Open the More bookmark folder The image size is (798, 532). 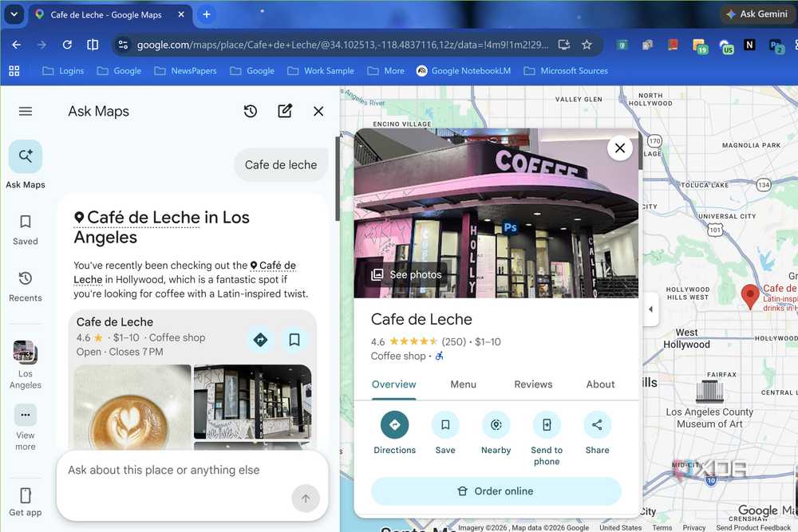(386, 71)
